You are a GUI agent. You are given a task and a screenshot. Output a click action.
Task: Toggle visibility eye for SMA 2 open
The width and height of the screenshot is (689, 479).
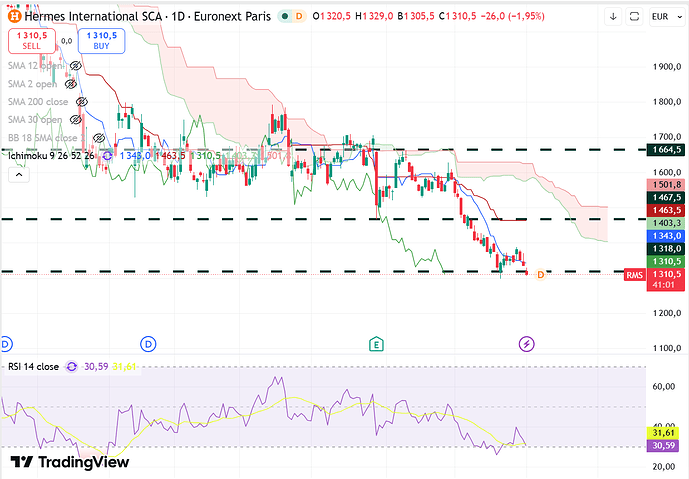pyautogui.click(x=71, y=84)
